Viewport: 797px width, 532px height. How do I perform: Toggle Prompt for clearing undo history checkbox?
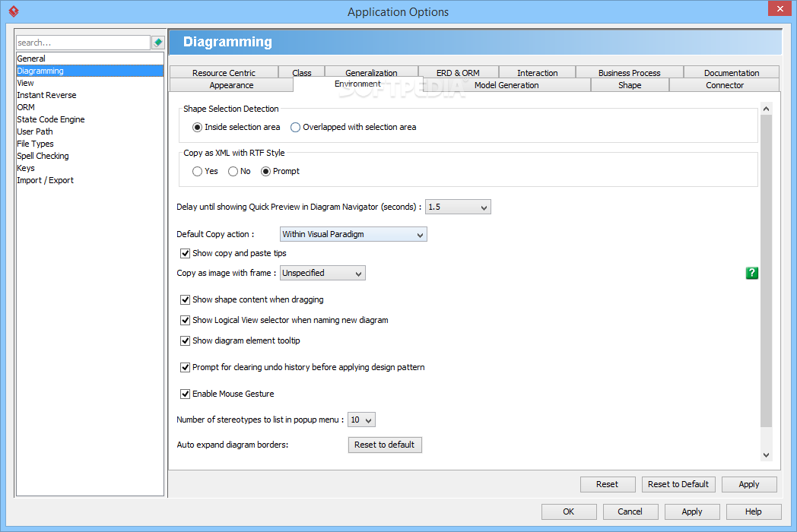coord(185,367)
